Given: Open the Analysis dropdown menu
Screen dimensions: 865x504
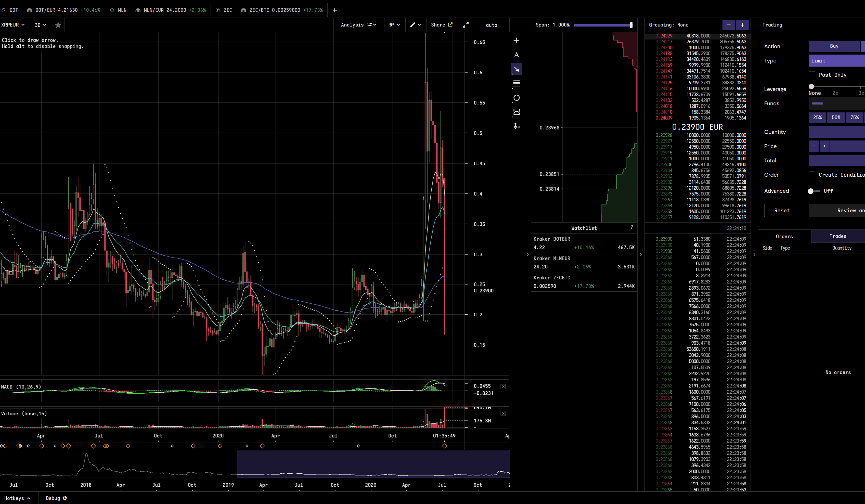Looking at the screenshot, I should pyautogui.click(x=358, y=25).
